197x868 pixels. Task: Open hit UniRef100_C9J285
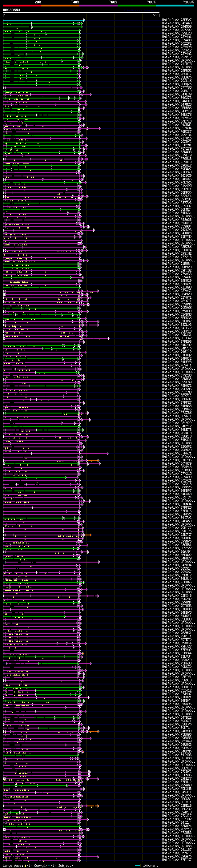coord(176,199)
